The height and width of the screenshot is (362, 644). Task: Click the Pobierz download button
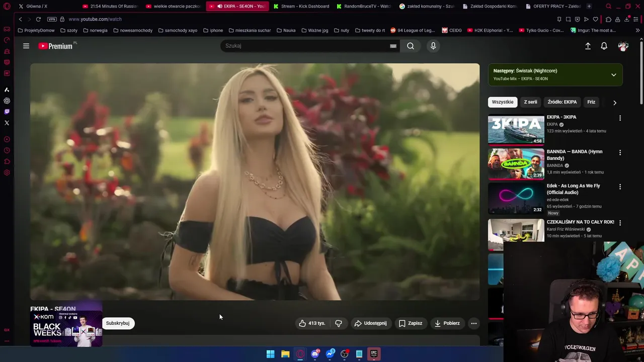(x=447, y=323)
